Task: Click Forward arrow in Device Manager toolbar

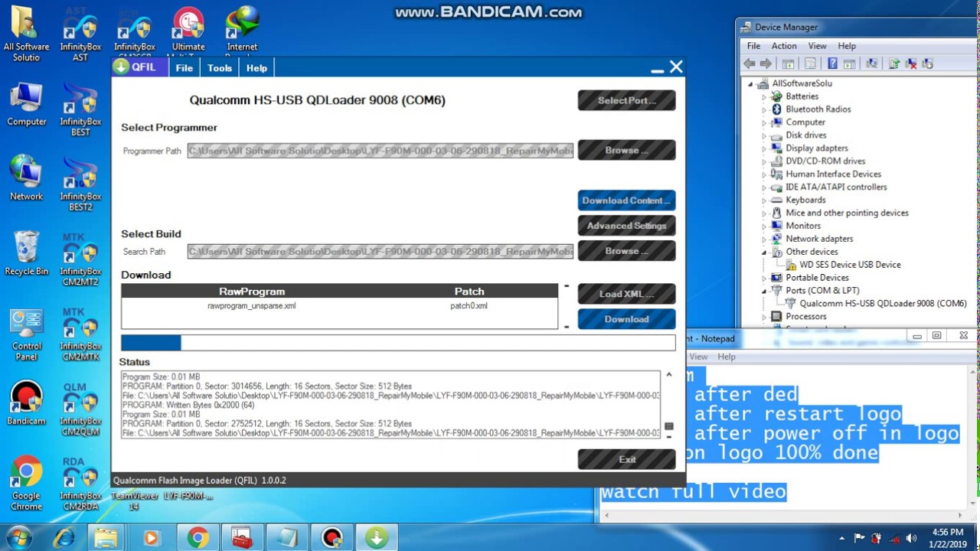Action: pyautogui.click(x=766, y=64)
